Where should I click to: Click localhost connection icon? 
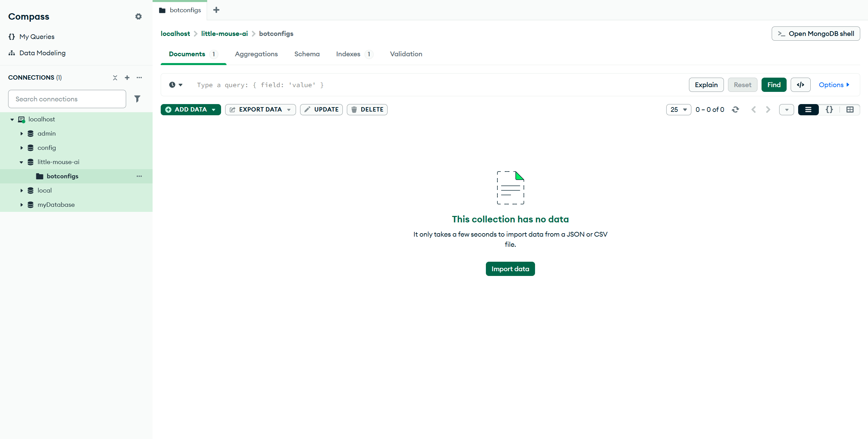21,119
